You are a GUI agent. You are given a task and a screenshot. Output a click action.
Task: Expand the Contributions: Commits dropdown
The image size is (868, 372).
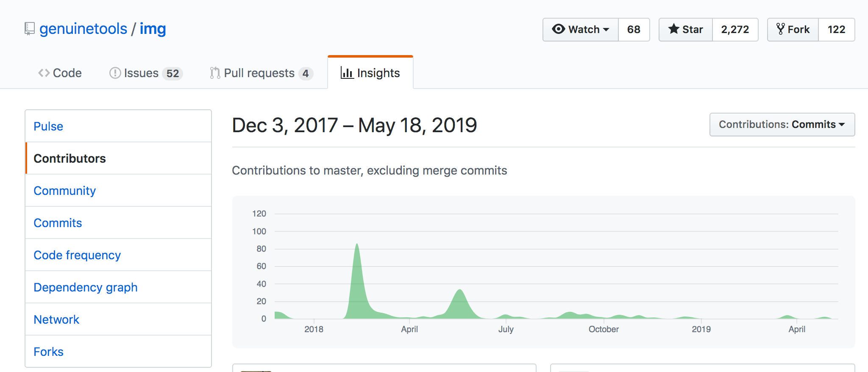click(x=782, y=125)
